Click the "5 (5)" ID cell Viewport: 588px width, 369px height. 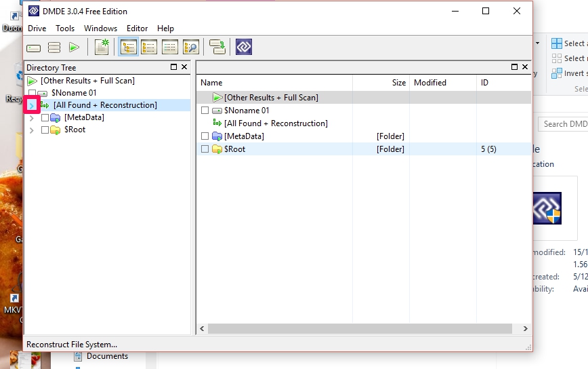(488, 149)
